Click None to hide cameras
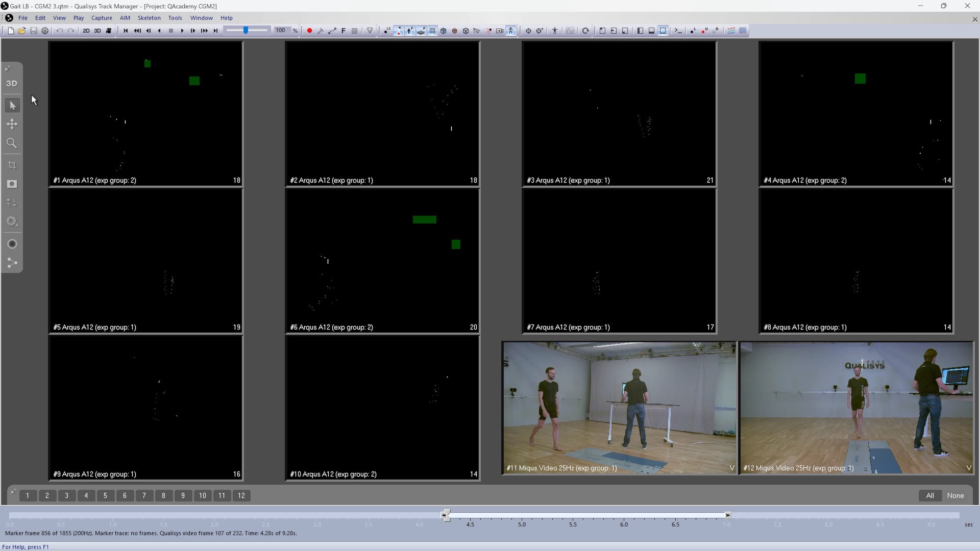Image resolution: width=980 pixels, height=551 pixels. [955, 495]
